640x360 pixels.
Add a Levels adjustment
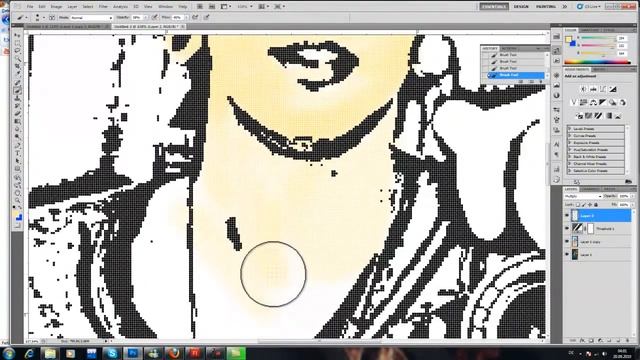(593, 89)
